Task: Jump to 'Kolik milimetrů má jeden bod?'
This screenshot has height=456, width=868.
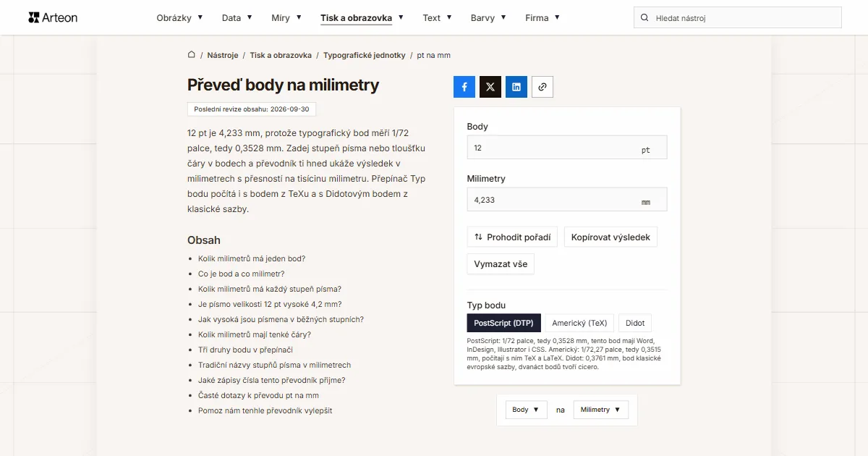Action: click(252, 258)
